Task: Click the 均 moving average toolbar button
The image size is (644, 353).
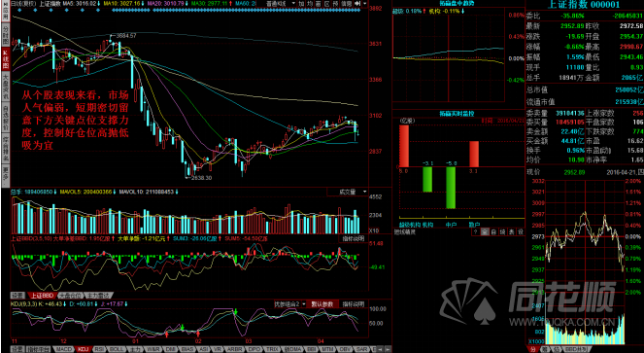Action: click(309, 3)
